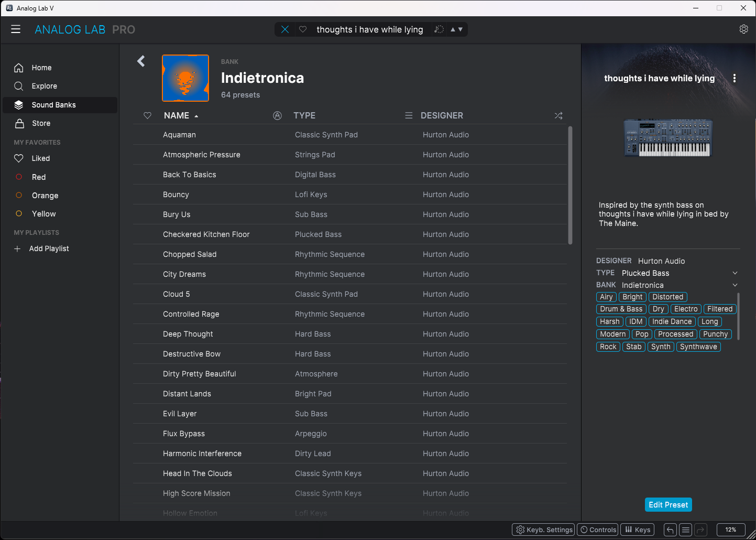
Task: Open the preset three-dot options menu
Action: [735, 78]
